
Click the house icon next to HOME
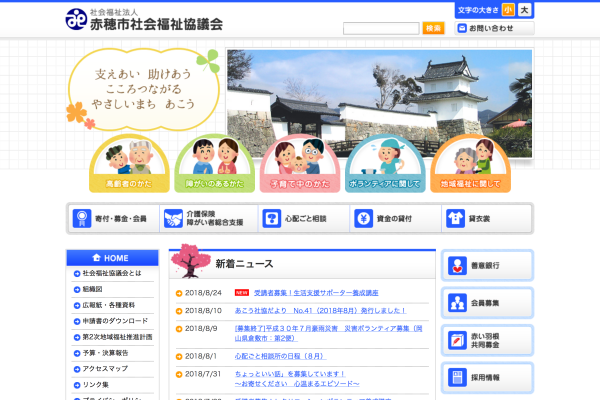[x=96, y=258]
